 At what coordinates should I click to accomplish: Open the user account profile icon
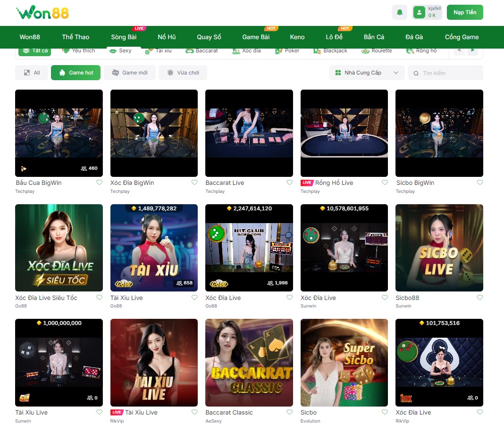coord(419,12)
